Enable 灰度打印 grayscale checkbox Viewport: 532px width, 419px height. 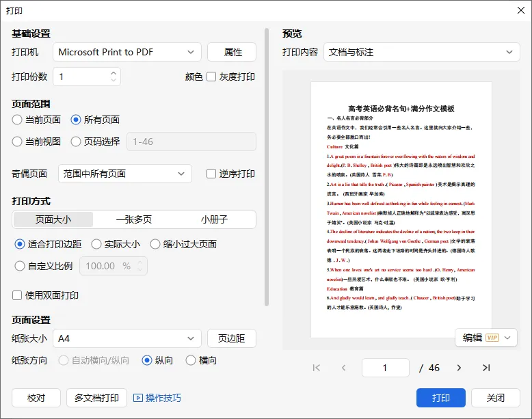tap(211, 77)
